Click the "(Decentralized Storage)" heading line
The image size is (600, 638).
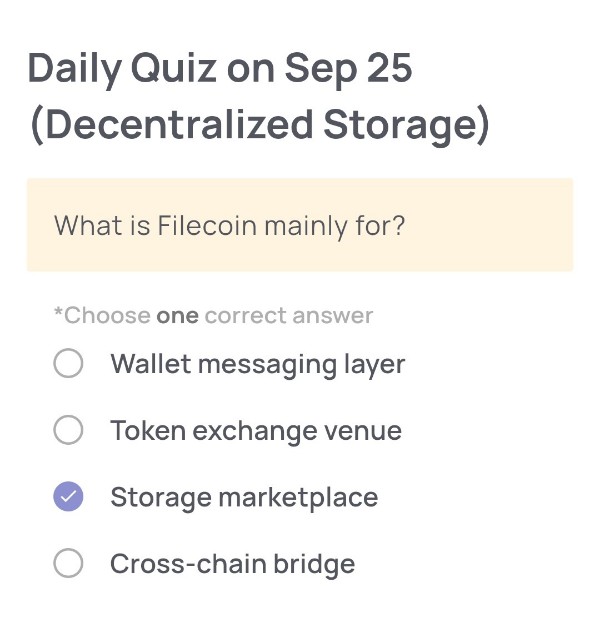point(259,125)
